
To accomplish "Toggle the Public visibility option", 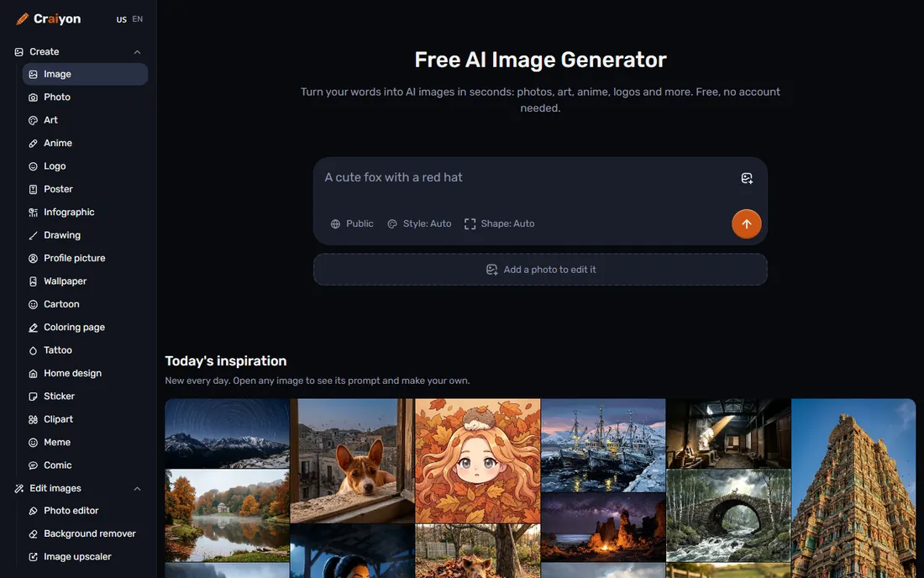I will pyautogui.click(x=352, y=224).
